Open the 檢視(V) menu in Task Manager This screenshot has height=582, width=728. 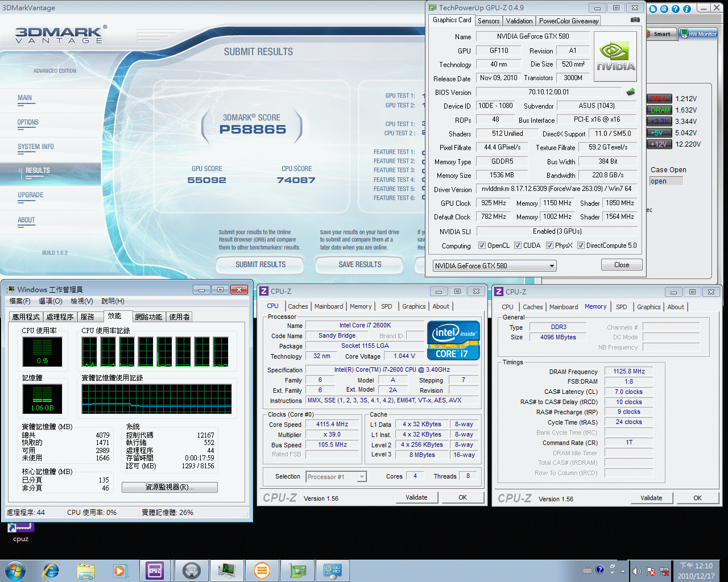[82, 301]
